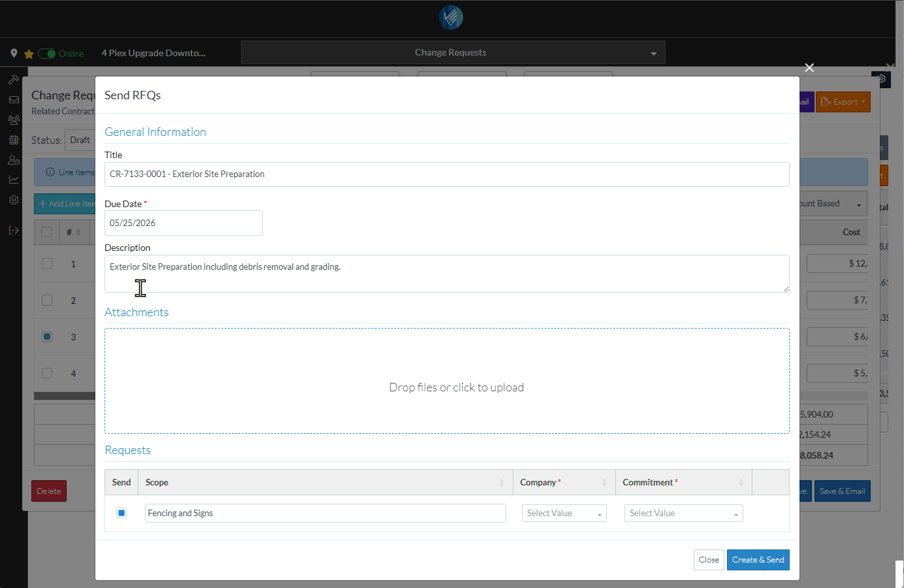This screenshot has height=588, width=904.
Task: Open the hammer tools icon in sidebar
Action: (x=14, y=80)
